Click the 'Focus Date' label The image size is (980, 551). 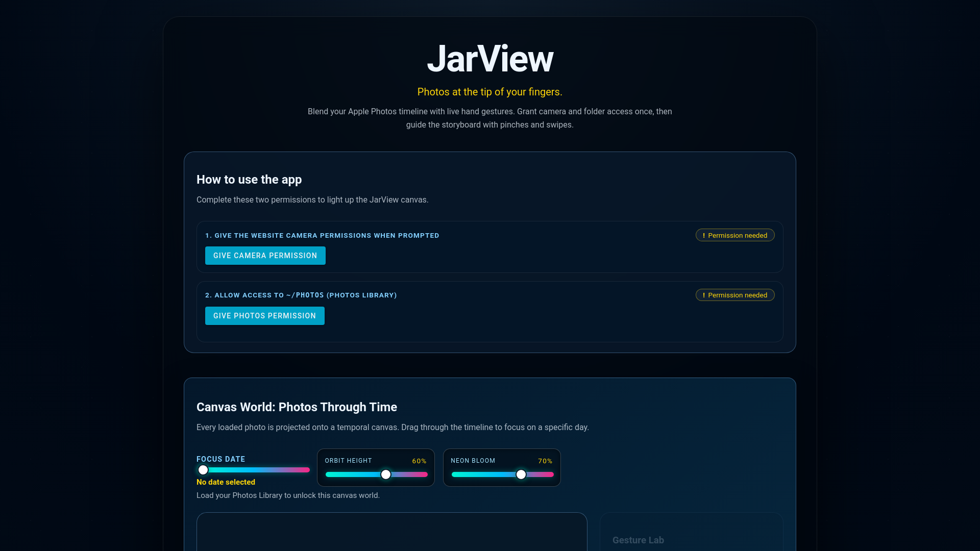[x=220, y=459]
